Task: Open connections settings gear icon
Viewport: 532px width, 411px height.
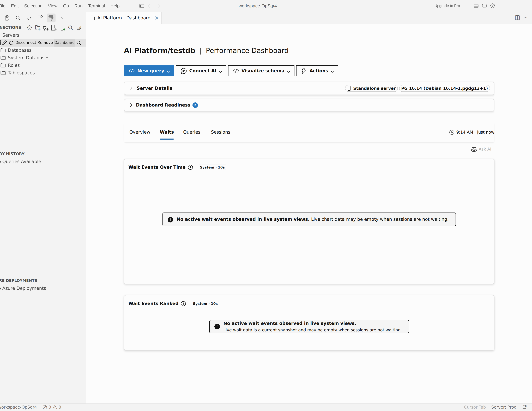Action: coord(29,28)
